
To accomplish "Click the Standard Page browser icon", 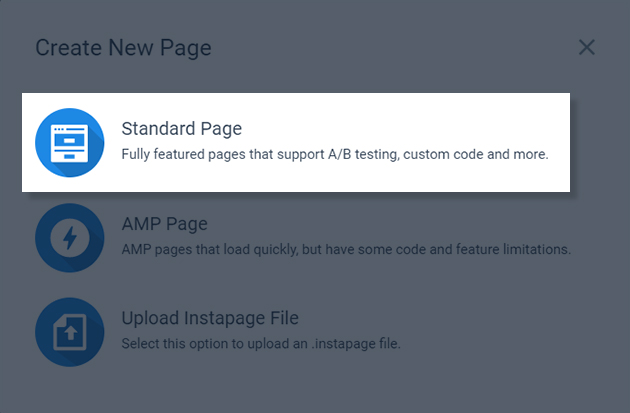I will tap(70, 143).
